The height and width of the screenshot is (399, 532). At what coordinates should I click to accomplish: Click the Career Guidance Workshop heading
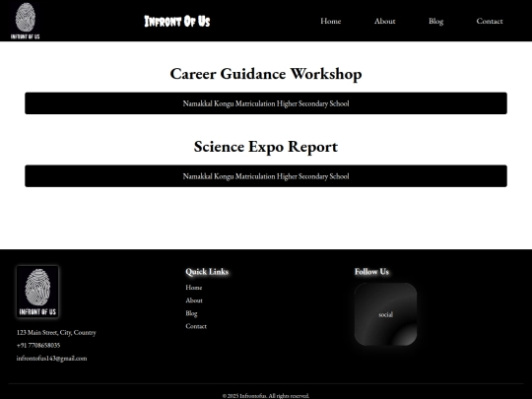tap(266, 74)
